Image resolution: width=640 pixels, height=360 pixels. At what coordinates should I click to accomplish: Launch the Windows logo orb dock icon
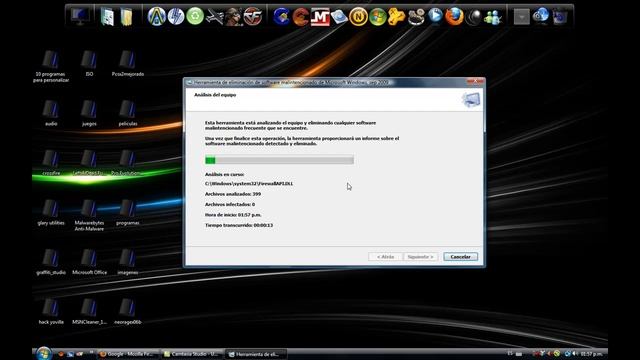pos(378,17)
